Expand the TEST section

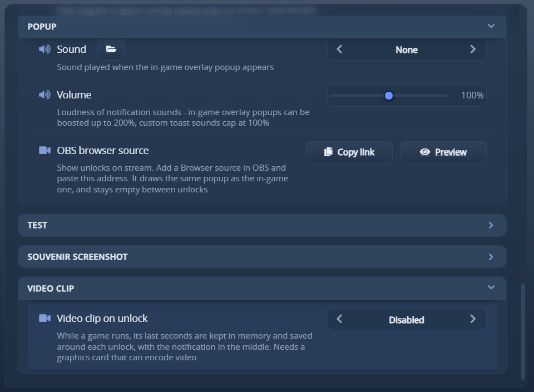(x=262, y=225)
